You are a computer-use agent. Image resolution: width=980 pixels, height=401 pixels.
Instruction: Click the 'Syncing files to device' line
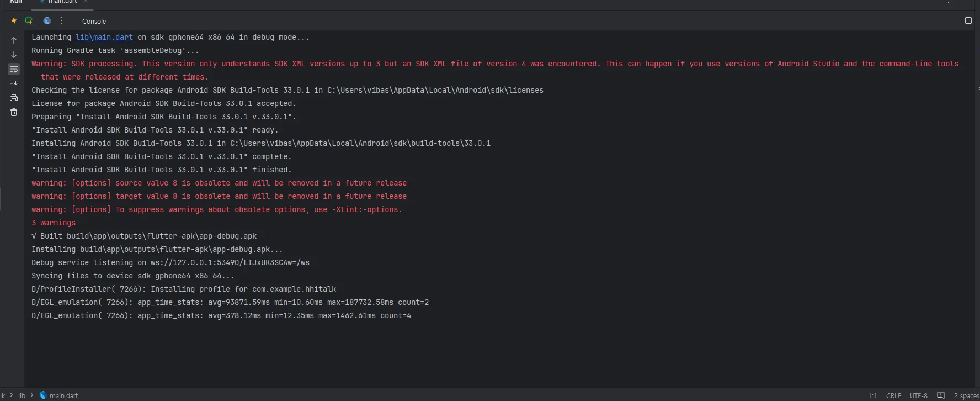click(133, 276)
